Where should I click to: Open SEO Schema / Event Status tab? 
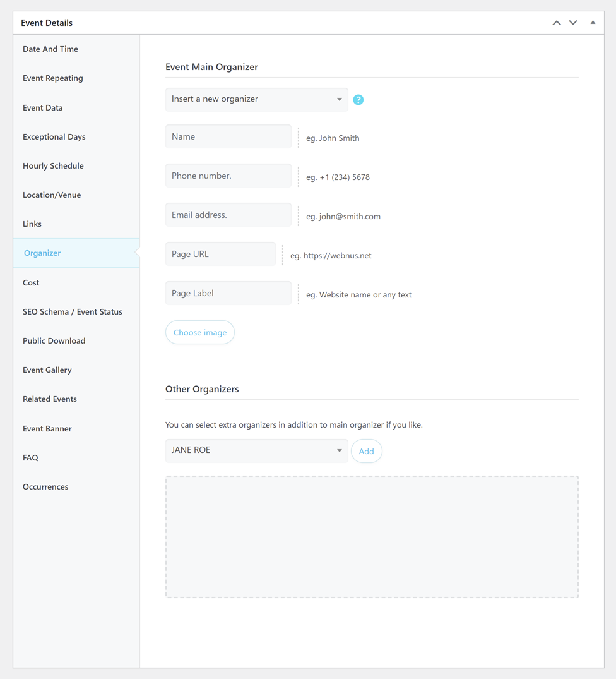tap(73, 312)
